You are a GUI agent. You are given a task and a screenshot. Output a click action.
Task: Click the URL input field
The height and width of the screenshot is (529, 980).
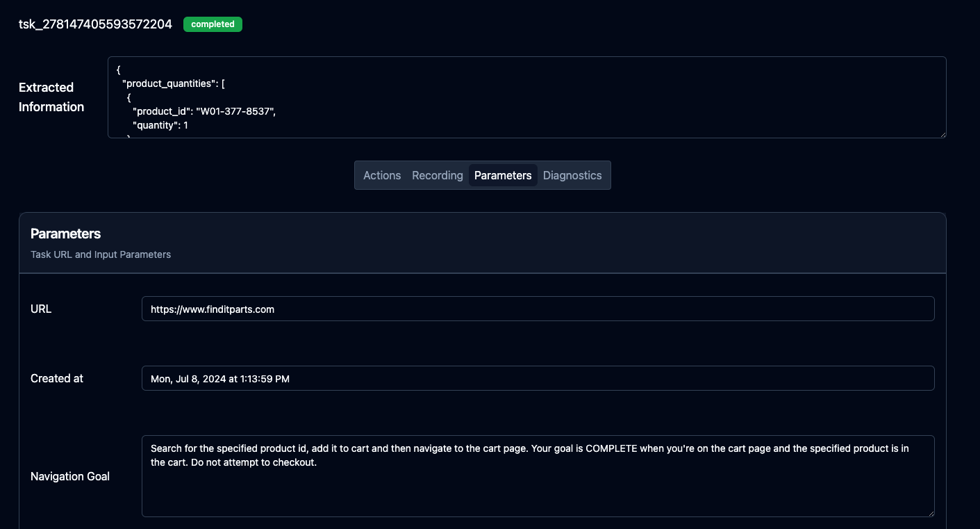click(538, 309)
